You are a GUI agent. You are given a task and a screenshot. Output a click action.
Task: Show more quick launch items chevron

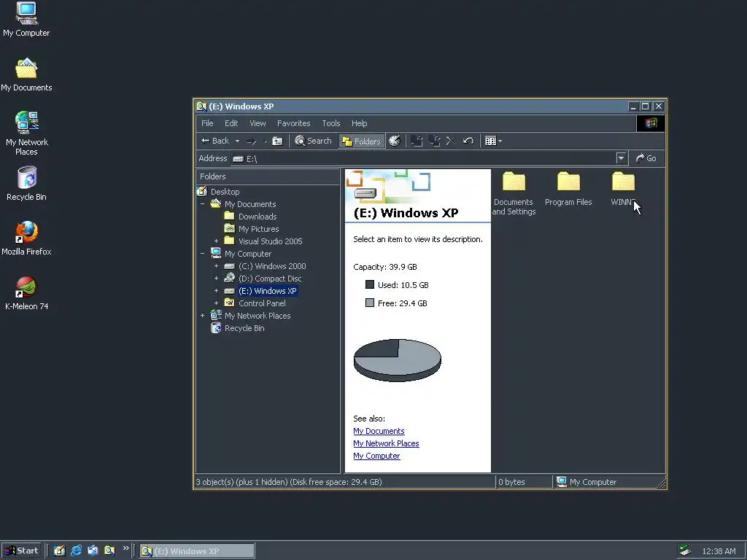pyautogui.click(x=125, y=548)
